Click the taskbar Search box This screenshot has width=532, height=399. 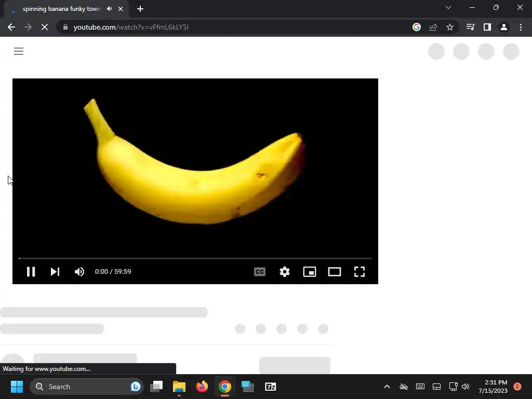tap(87, 387)
